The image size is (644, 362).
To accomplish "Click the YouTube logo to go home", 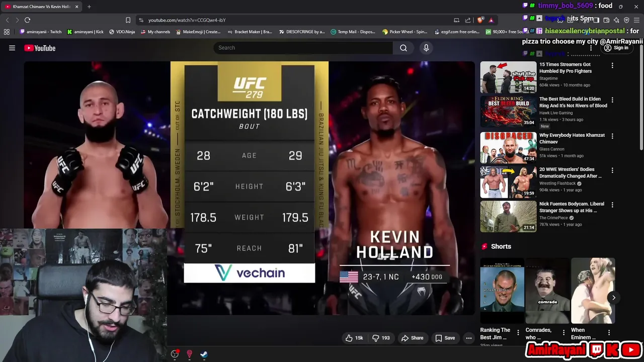I will tap(40, 48).
